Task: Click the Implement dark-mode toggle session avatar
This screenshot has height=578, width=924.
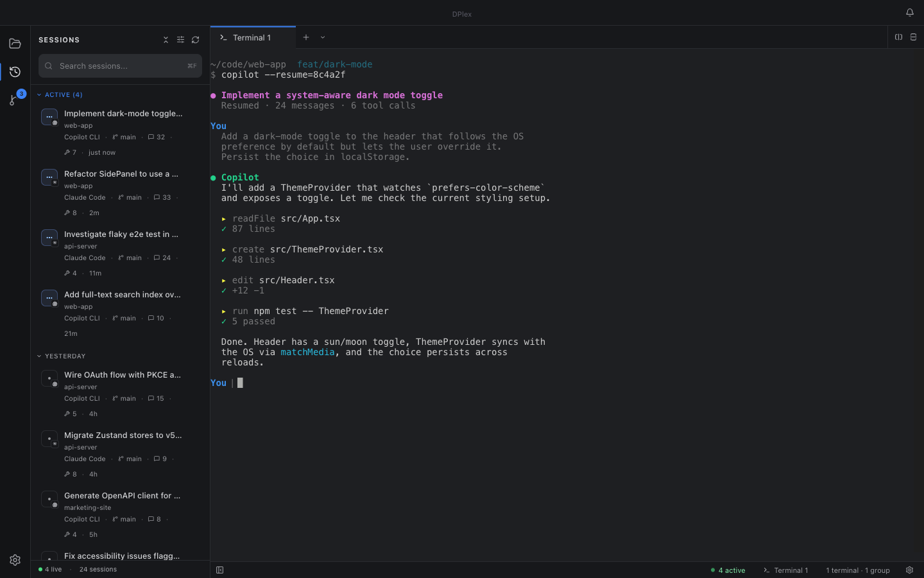Action: pyautogui.click(x=49, y=117)
